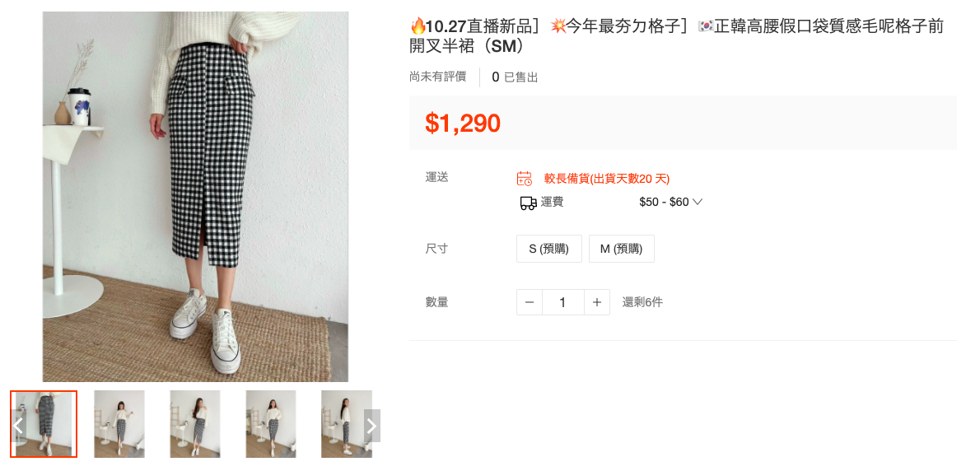Click the fire emoji in product title
The width and height of the screenshot is (980, 471).
pos(418,26)
